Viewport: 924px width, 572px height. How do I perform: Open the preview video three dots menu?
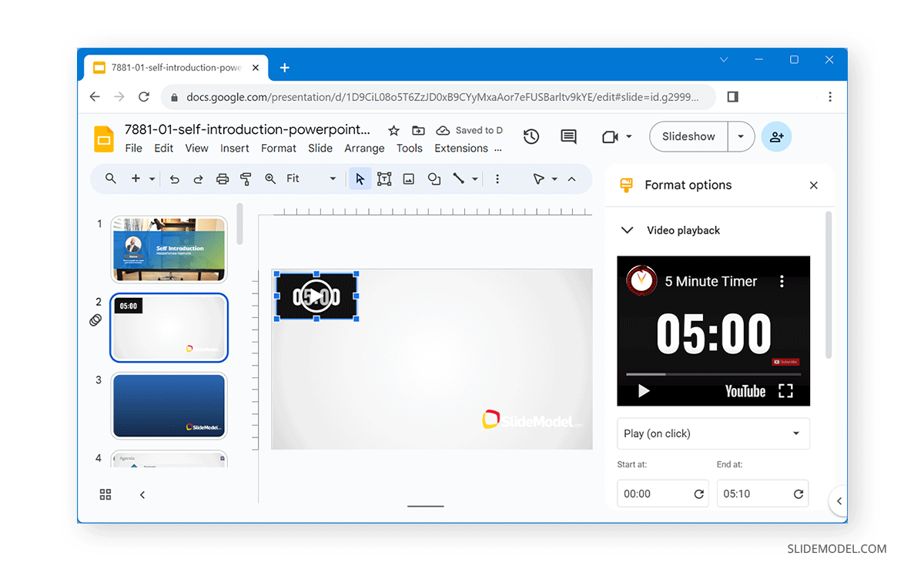tap(782, 282)
